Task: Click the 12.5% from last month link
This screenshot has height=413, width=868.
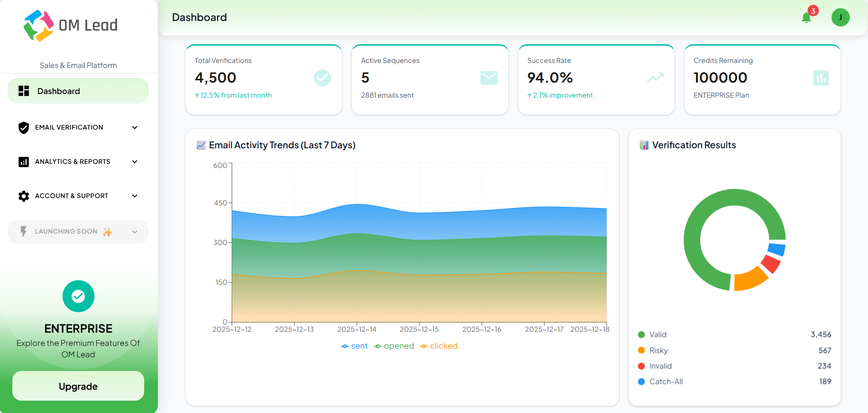Action: 233,95
